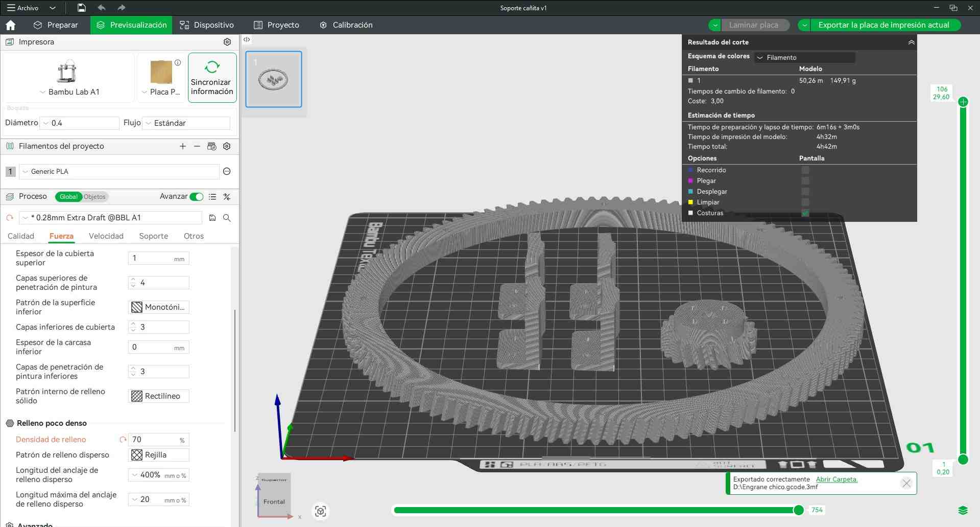Close the export notification
The image size is (980, 527).
[906, 483]
